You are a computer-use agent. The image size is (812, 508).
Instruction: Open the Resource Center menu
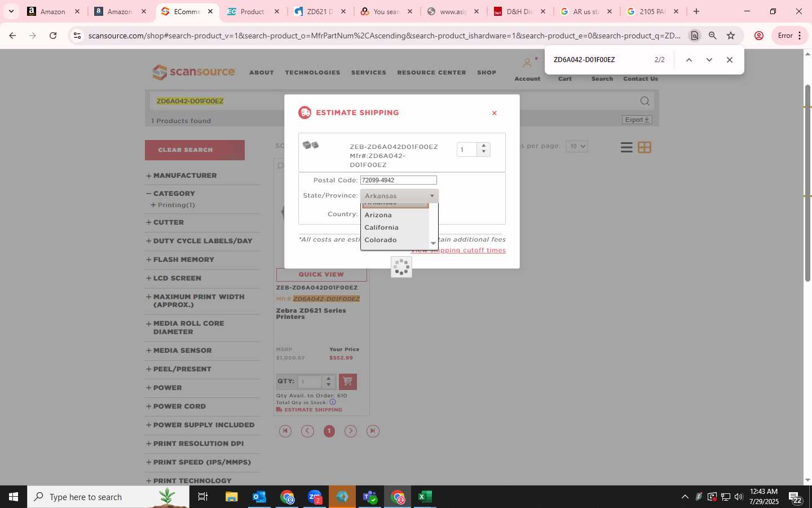(x=431, y=73)
